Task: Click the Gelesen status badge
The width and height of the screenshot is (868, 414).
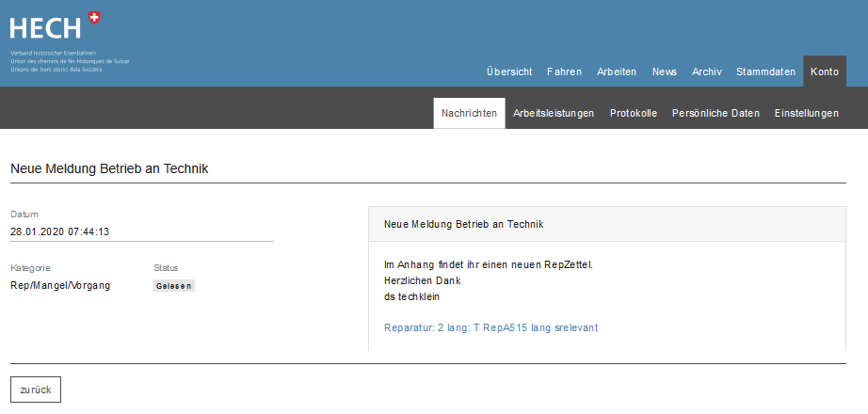Action: click(x=174, y=286)
